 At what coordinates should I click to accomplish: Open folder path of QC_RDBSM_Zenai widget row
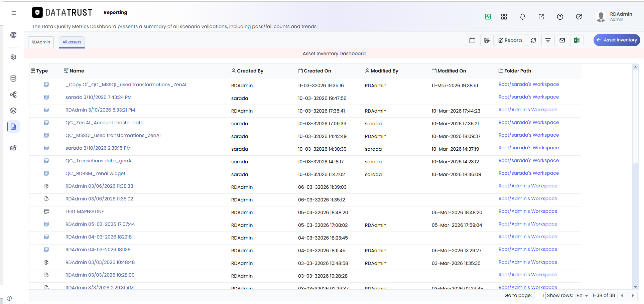pyautogui.click(x=529, y=173)
